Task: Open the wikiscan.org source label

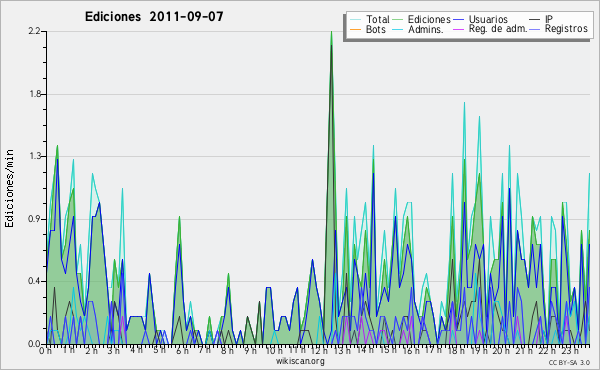Action: (300, 361)
